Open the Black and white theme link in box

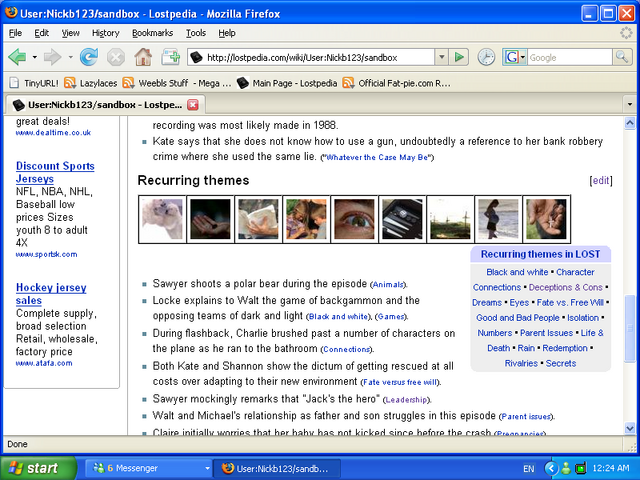tap(517, 272)
